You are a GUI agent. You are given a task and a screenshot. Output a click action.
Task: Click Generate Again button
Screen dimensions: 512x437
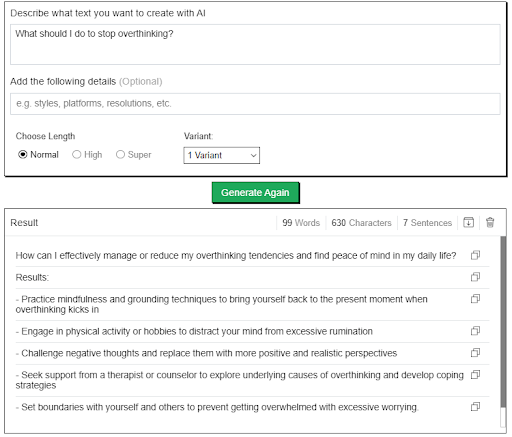[256, 193]
